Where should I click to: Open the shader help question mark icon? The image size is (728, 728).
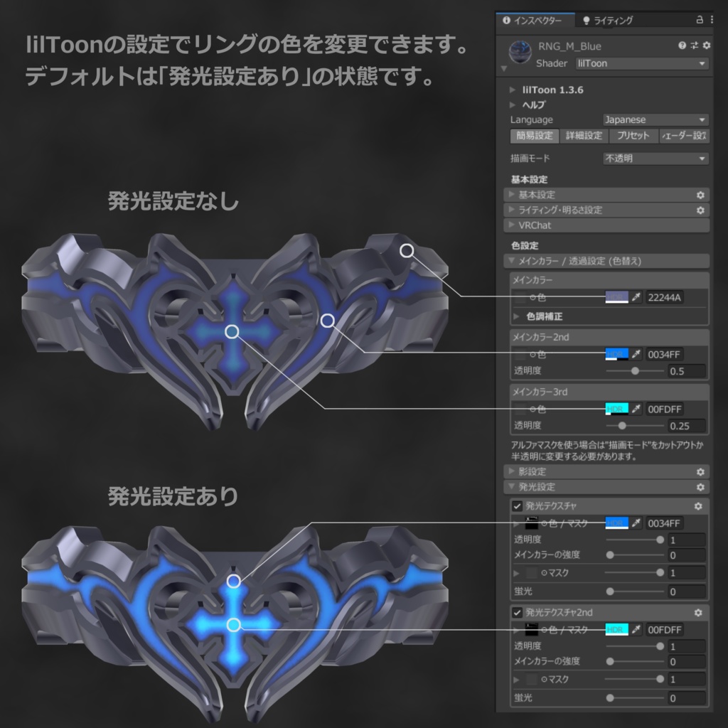pos(682,45)
